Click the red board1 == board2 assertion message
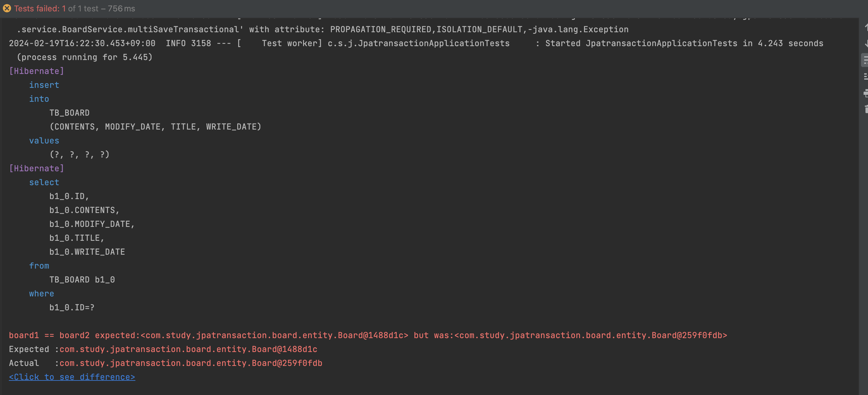The width and height of the screenshot is (868, 395). [368, 335]
